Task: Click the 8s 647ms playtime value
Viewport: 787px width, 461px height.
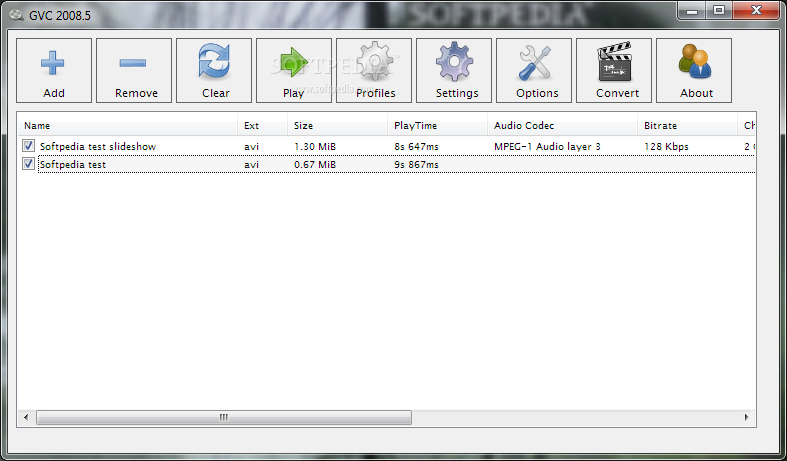Action: point(416,147)
